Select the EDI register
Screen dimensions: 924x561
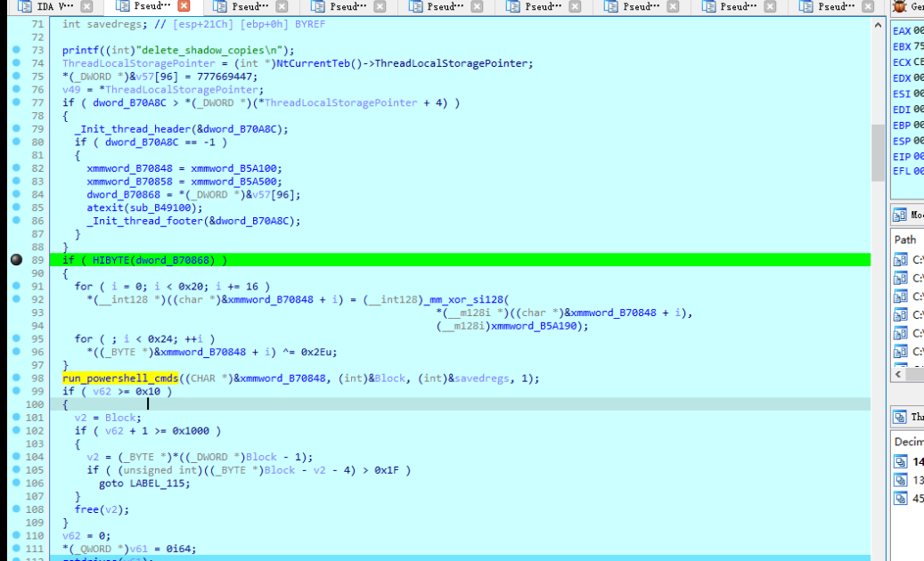pos(902,109)
